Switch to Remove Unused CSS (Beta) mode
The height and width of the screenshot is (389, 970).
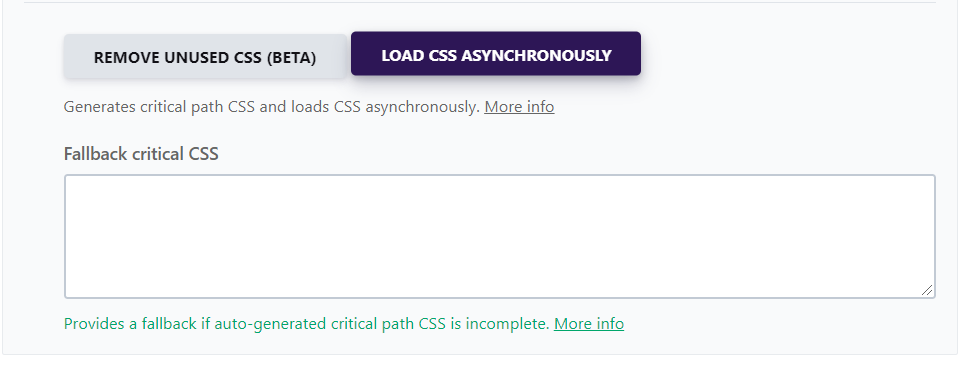click(205, 57)
